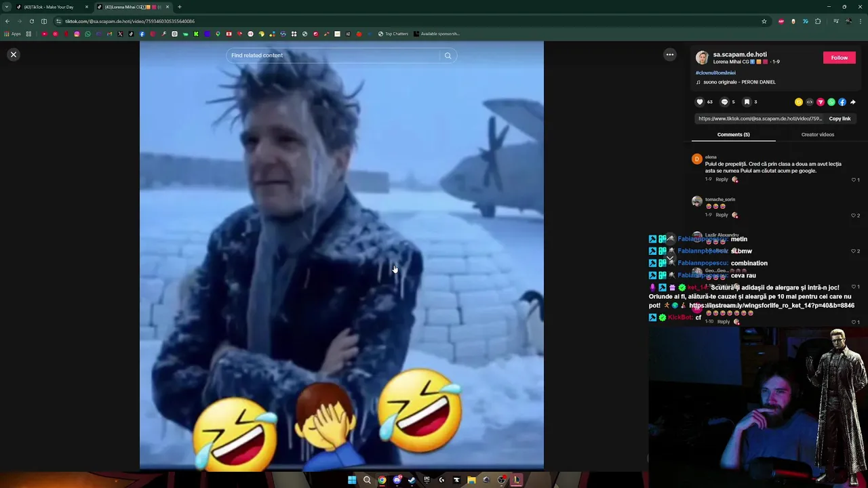Open File Explorer from the taskbar

point(471,480)
